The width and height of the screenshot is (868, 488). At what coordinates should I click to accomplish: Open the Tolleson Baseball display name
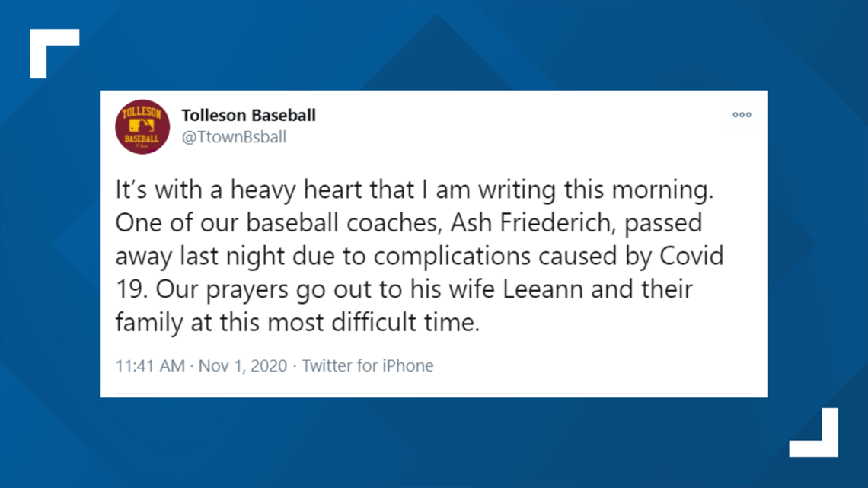[x=248, y=115]
